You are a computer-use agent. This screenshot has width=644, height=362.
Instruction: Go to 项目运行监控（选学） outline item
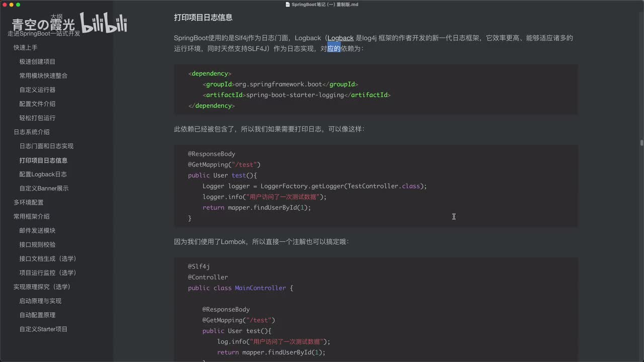point(48,273)
